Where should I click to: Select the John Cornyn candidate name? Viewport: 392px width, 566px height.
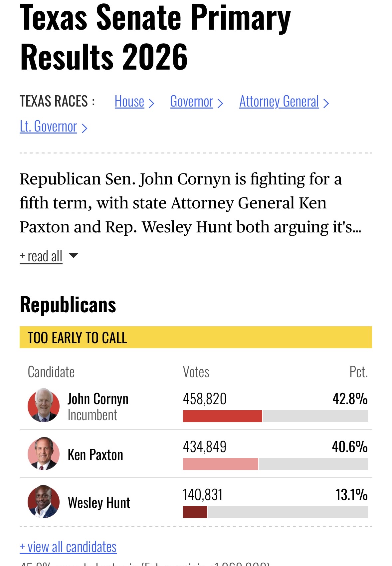pos(98,399)
